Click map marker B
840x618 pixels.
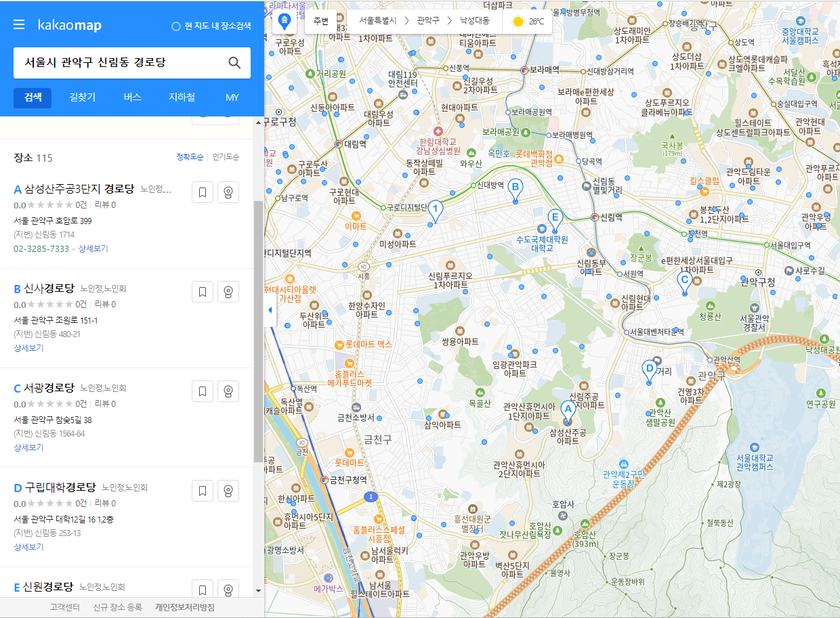515,190
